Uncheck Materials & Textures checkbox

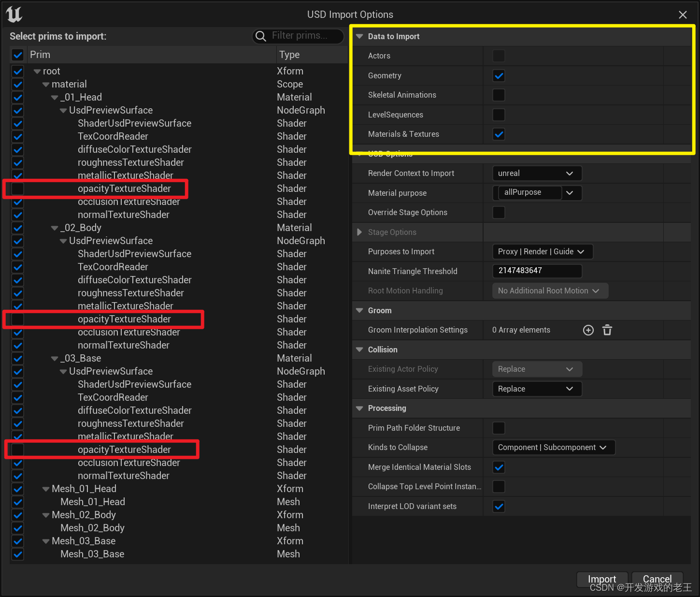499,134
